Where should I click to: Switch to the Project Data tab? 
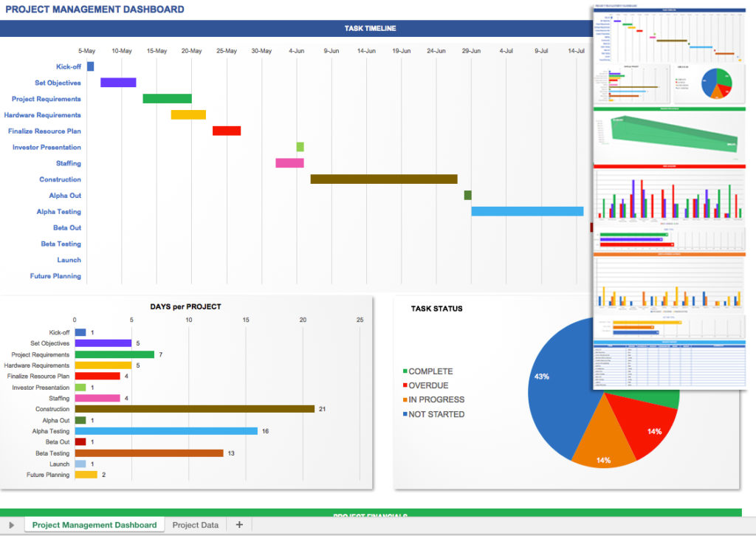[195, 524]
